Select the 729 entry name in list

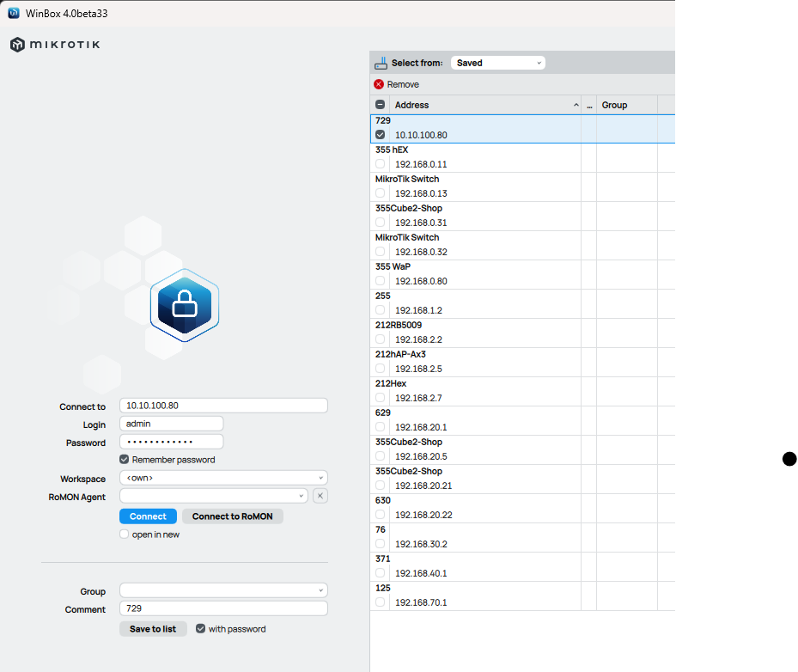(x=383, y=120)
